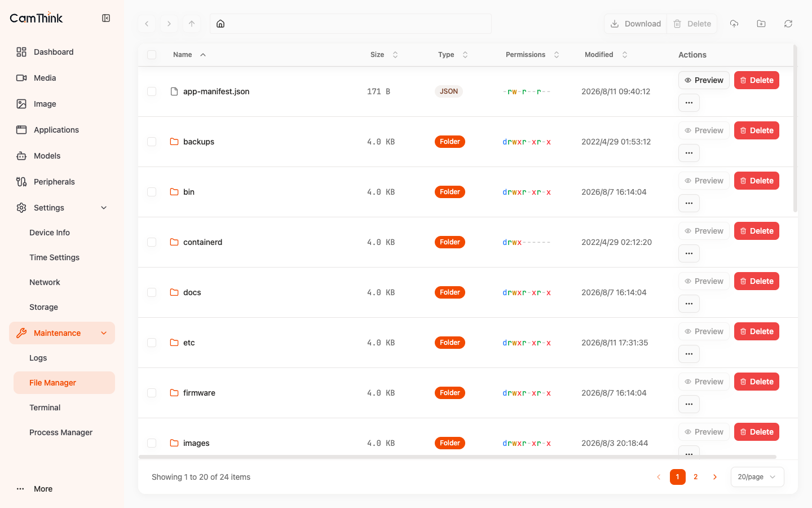Check the etc row checkbox
Screen dimensions: 812x508
[x=152, y=343]
